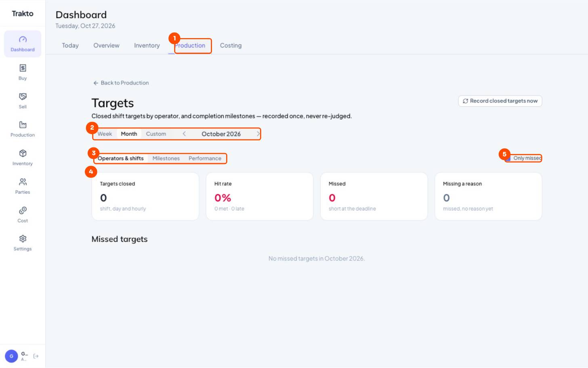This screenshot has height=368, width=588.
Task: Select the Inventory tab in the top bar
Action: tap(147, 46)
